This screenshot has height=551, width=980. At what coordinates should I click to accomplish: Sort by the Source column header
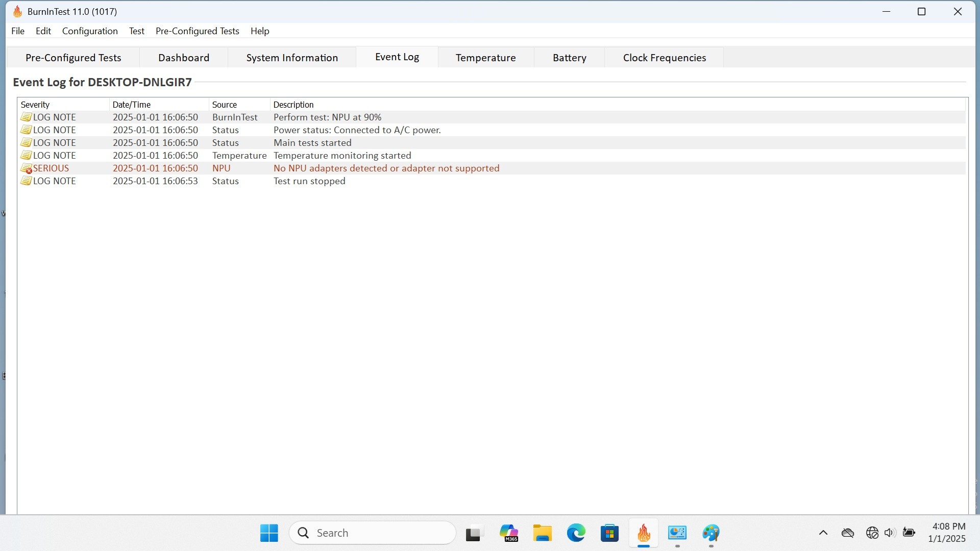click(239, 105)
